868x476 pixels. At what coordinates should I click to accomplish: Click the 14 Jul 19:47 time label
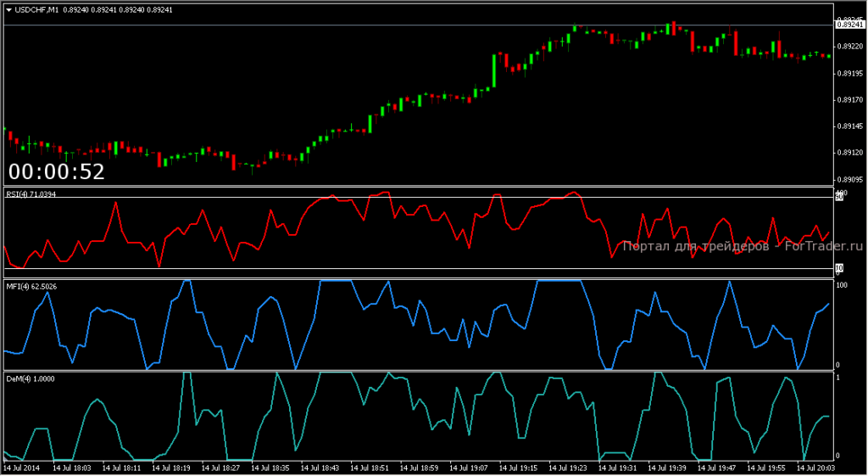[x=717, y=468]
